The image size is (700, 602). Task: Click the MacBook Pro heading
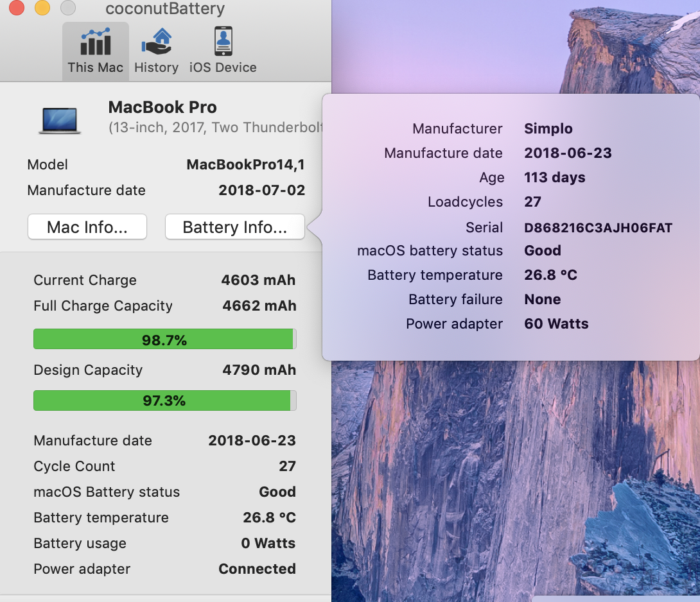point(162,107)
